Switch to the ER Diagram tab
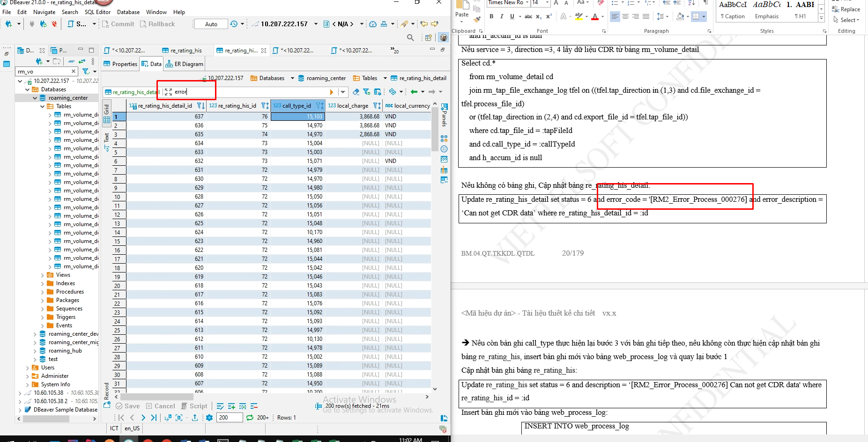Screen dimensions: 868x442 click(x=185, y=64)
